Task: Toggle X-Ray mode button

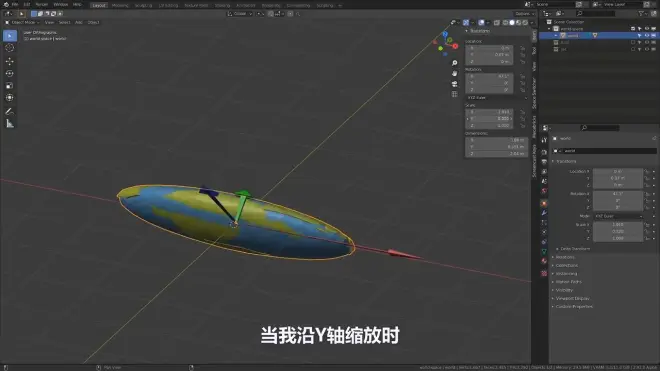Action: pyautogui.click(x=497, y=23)
